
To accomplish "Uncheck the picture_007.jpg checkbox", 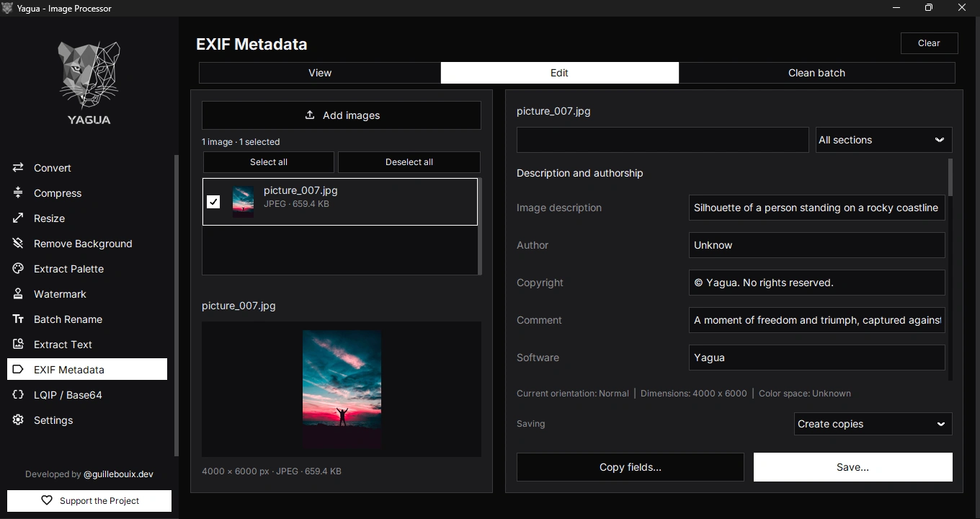I will (x=213, y=202).
